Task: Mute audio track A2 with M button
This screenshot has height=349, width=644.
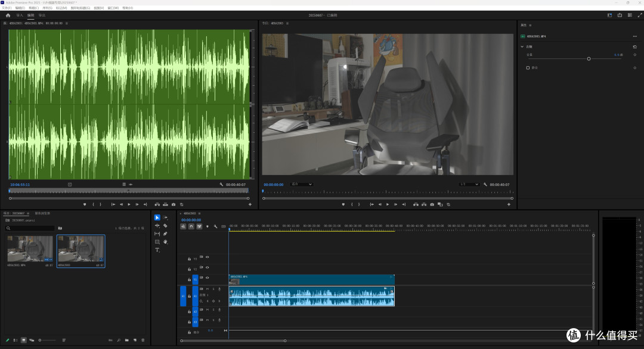Action: (208, 310)
